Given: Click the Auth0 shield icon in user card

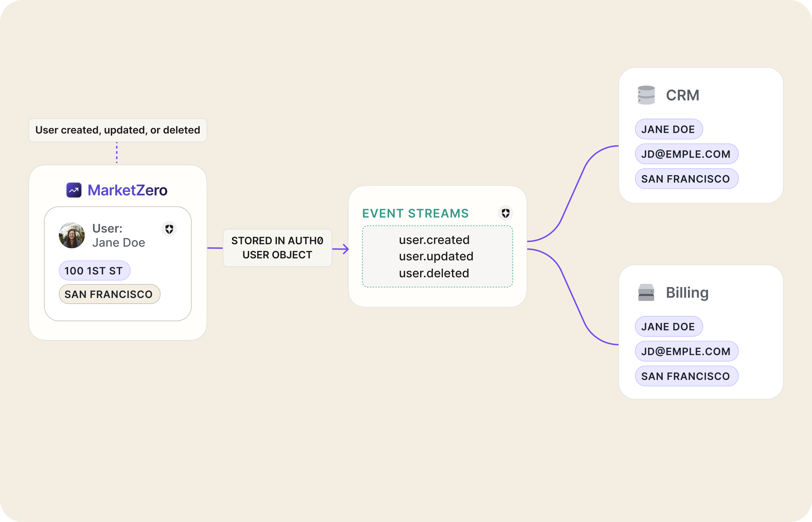Looking at the screenshot, I should click(169, 229).
